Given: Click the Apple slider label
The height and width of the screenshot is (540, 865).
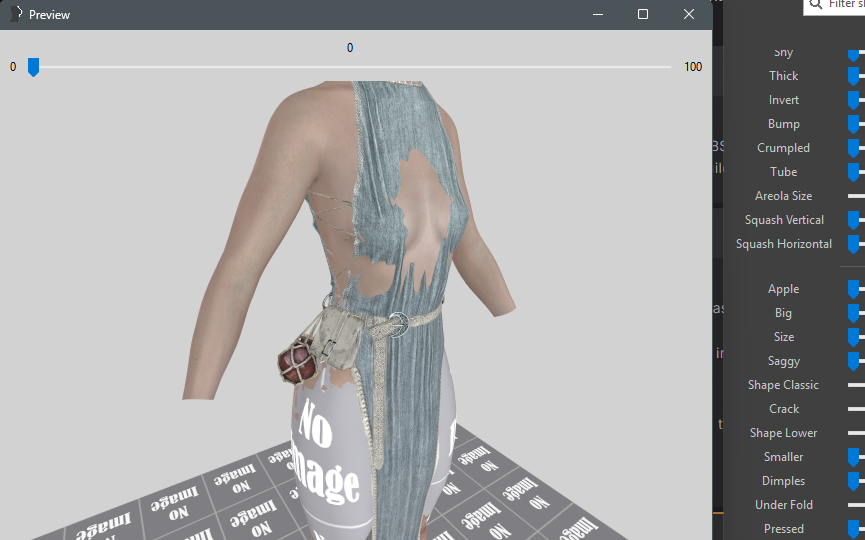Looking at the screenshot, I should (x=783, y=289).
